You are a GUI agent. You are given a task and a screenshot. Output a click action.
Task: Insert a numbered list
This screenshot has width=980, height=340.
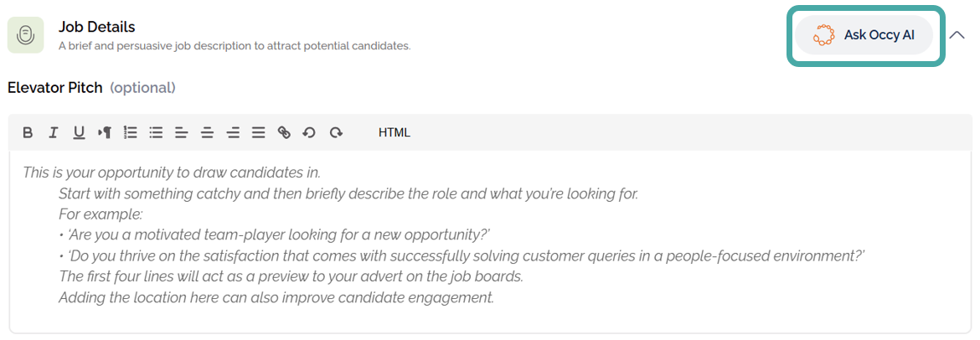pos(130,132)
